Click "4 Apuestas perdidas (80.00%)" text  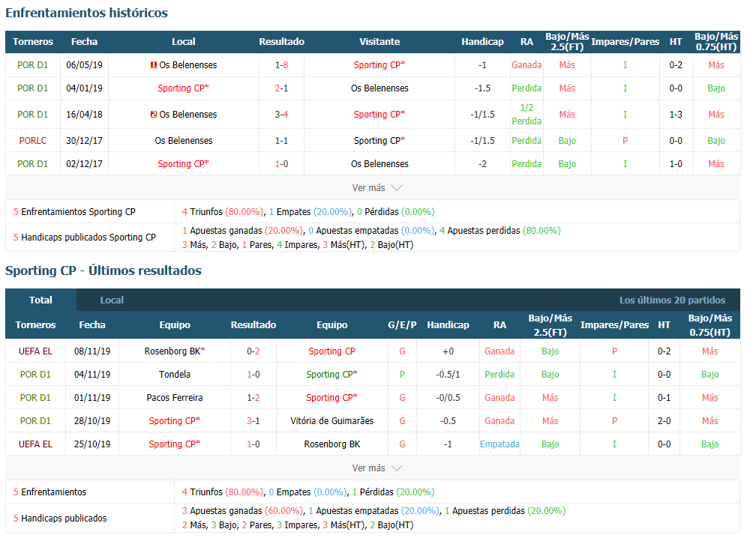click(500, 231)
